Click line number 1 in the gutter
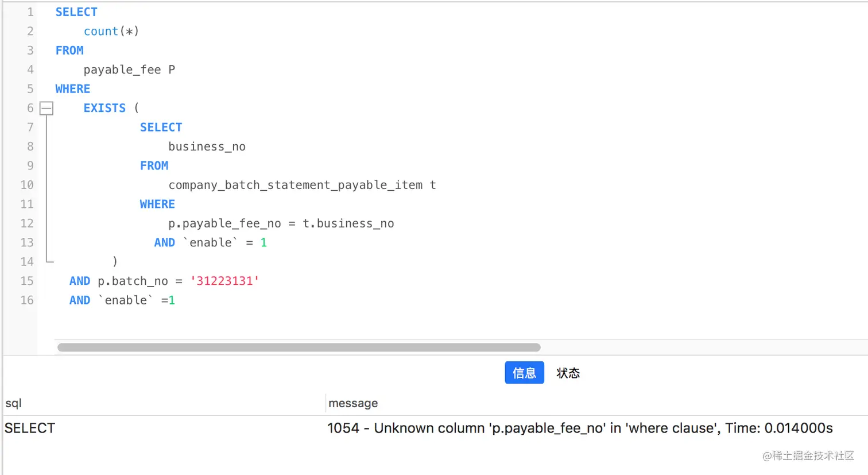The image size is (868, 475). click(30, 12)
